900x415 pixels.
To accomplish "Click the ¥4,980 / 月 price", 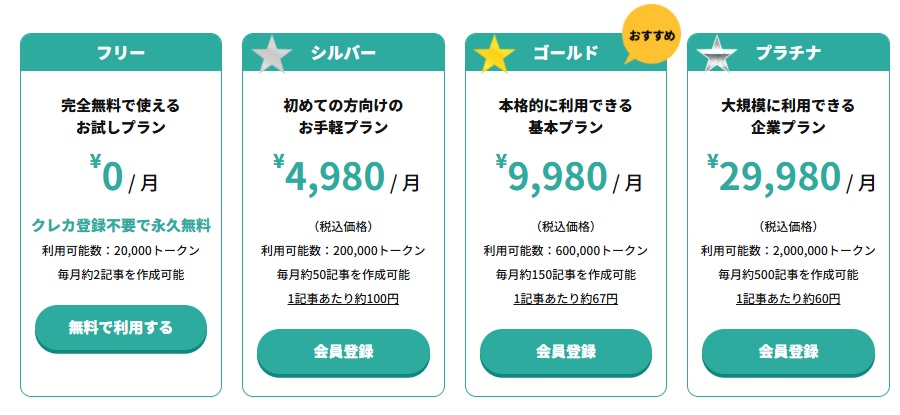I will (x=343, y=177).
